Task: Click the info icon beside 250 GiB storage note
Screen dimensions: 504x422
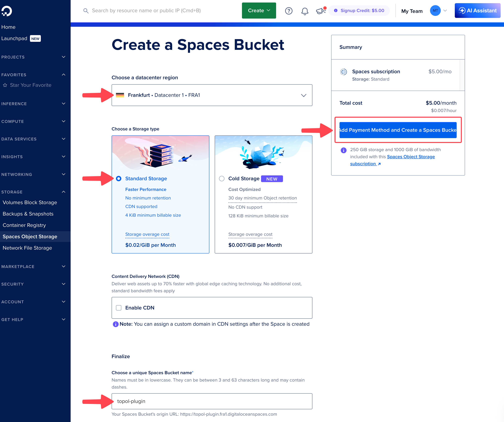Action: [343, 150]
